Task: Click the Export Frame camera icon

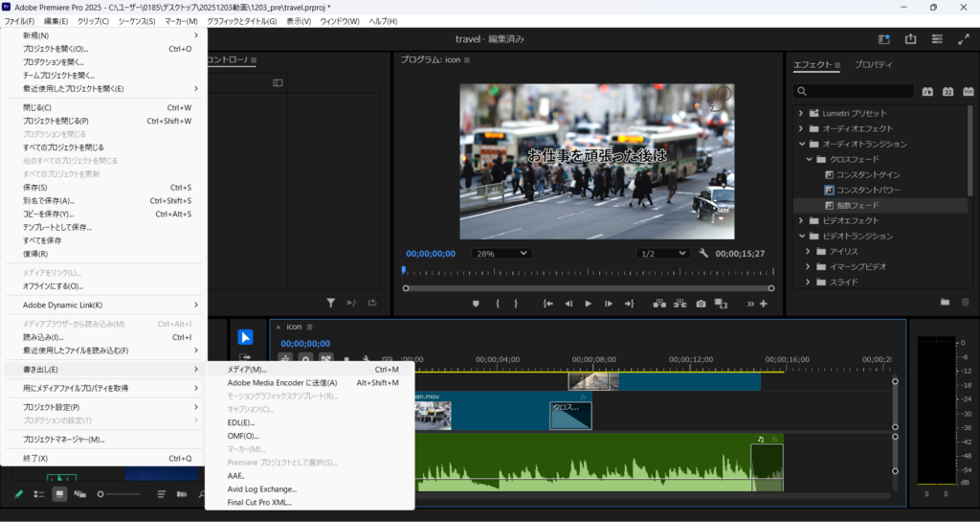Action: [701, 304]
